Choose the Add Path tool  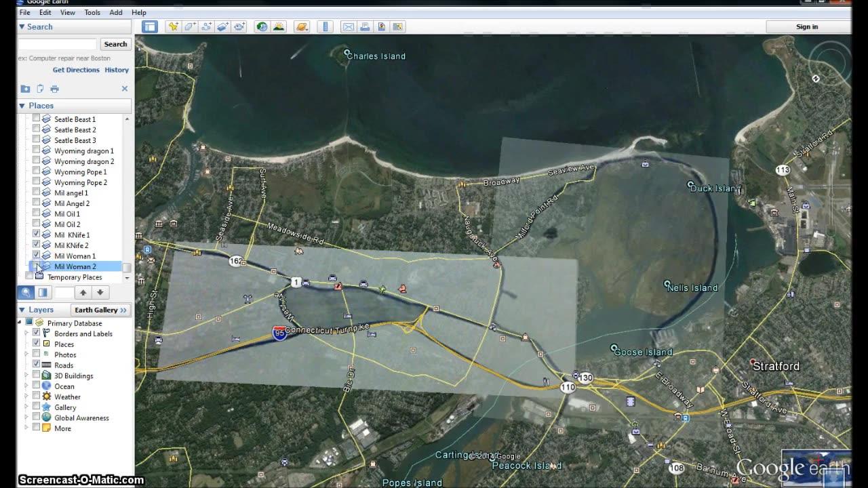[207, 27]
